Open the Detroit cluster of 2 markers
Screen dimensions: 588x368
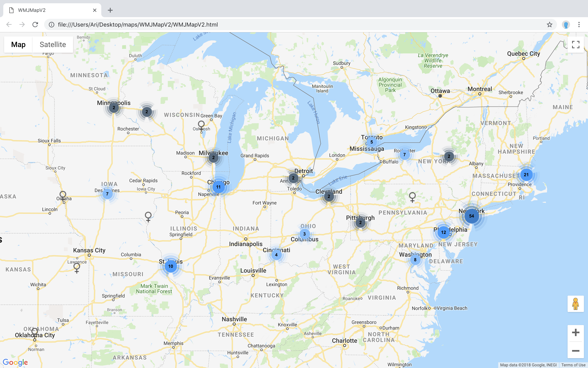293,178
